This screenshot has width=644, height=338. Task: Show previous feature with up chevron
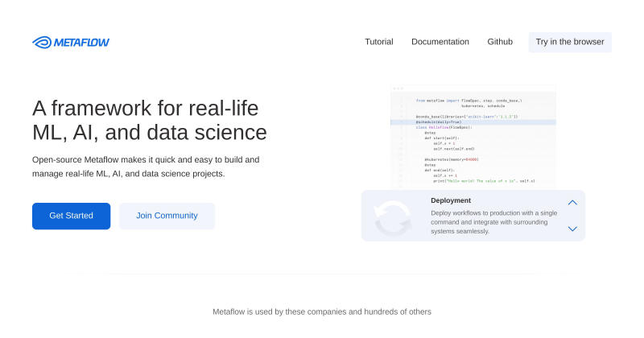572,203
